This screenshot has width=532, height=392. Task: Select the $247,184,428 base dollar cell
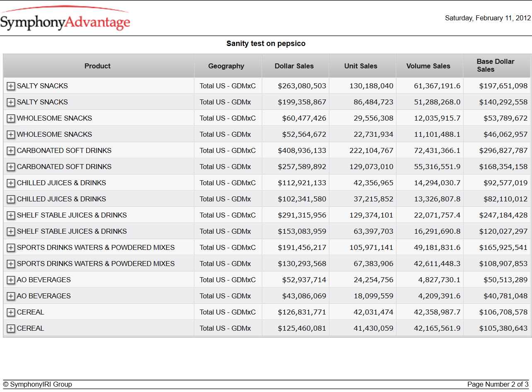[497, 215]
